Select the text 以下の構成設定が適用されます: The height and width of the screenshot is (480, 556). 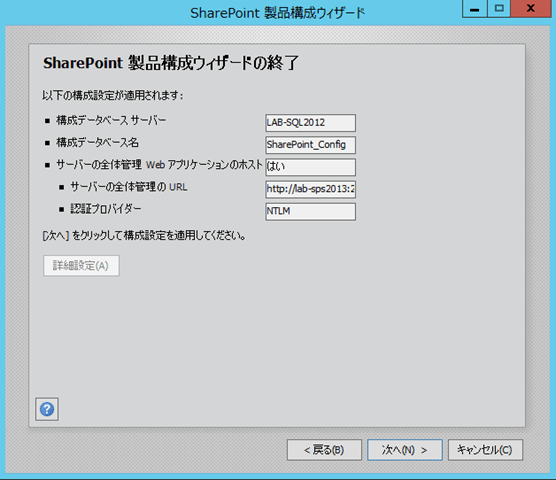click(113, 95)
